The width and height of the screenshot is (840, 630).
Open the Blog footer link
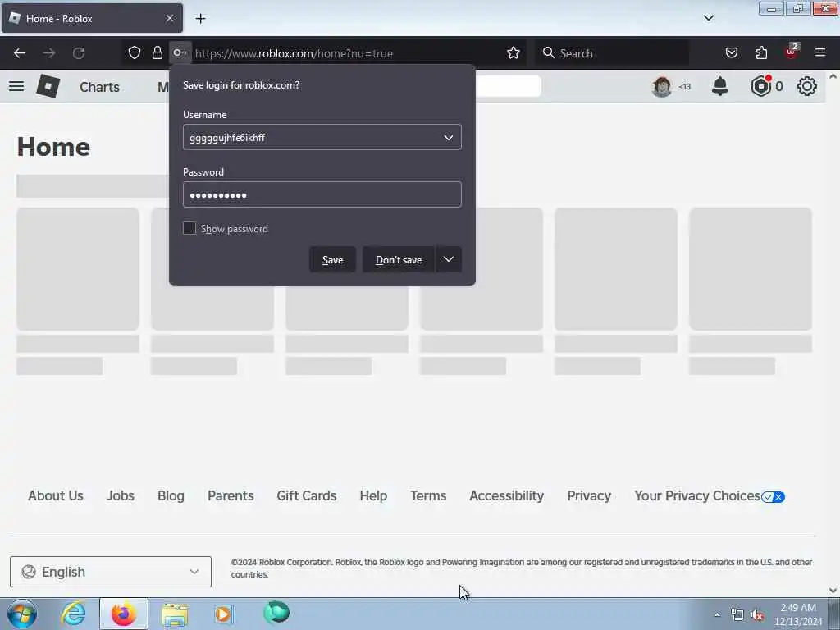(171, 495)
